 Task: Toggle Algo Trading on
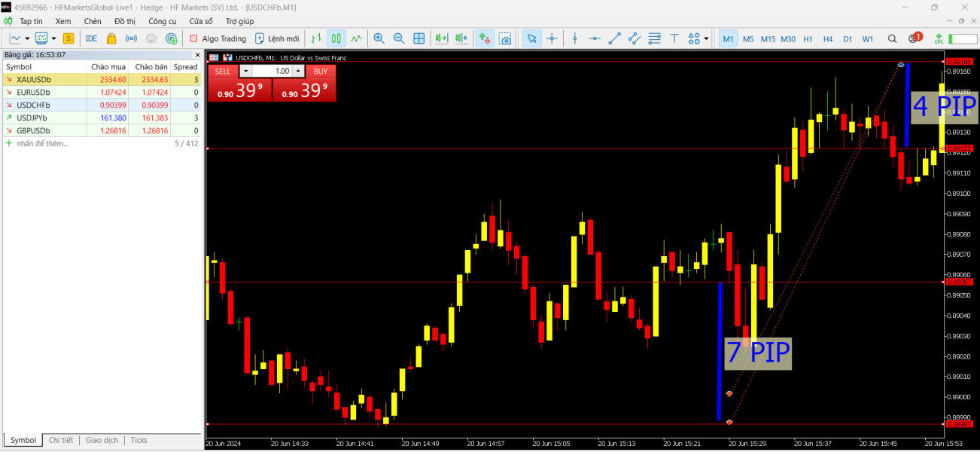(x=218, y=38)
